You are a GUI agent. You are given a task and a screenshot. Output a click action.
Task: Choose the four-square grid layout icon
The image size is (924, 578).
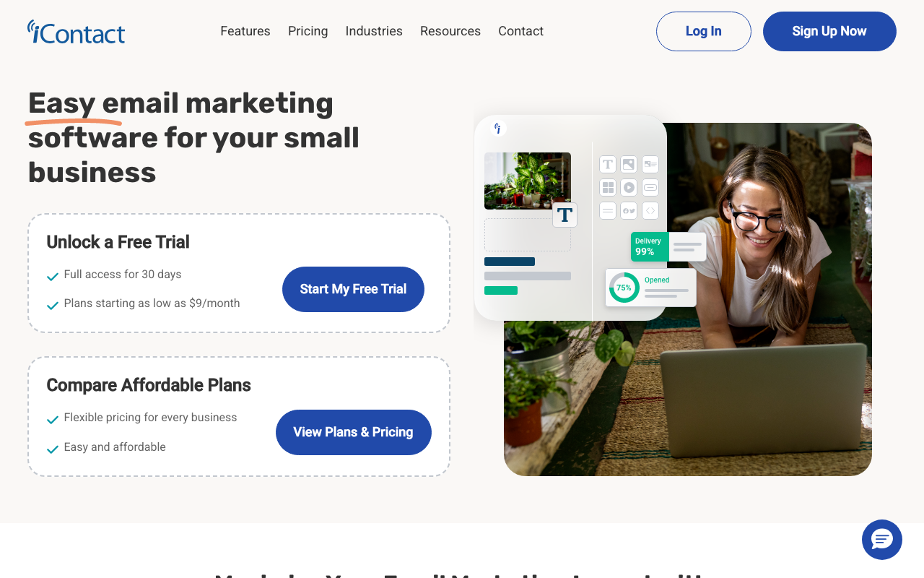[x=608, y=188]
